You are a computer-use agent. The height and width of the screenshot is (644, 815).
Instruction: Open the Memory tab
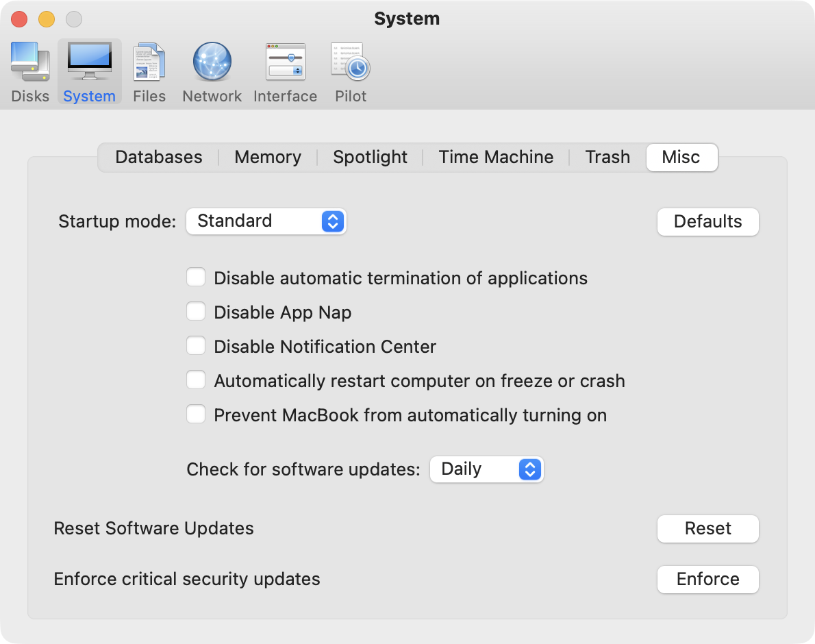click(x=268, y=158)
